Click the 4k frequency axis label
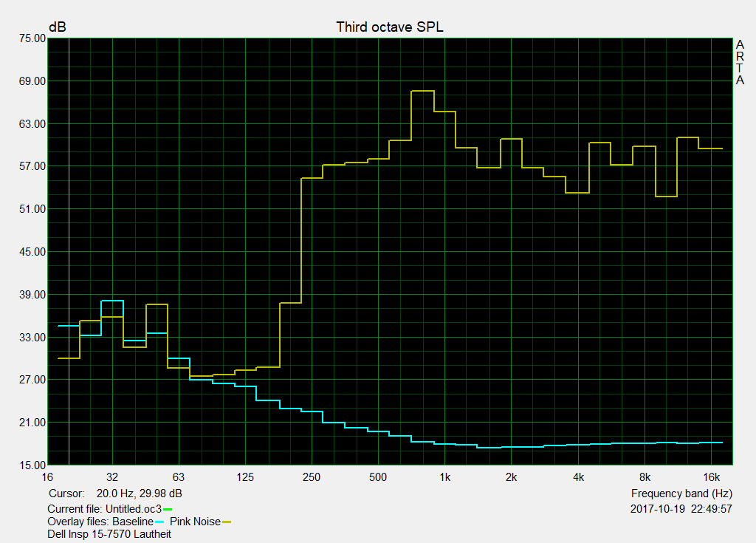The height and width of the screenshot is (543, 756). pos(578,477)
